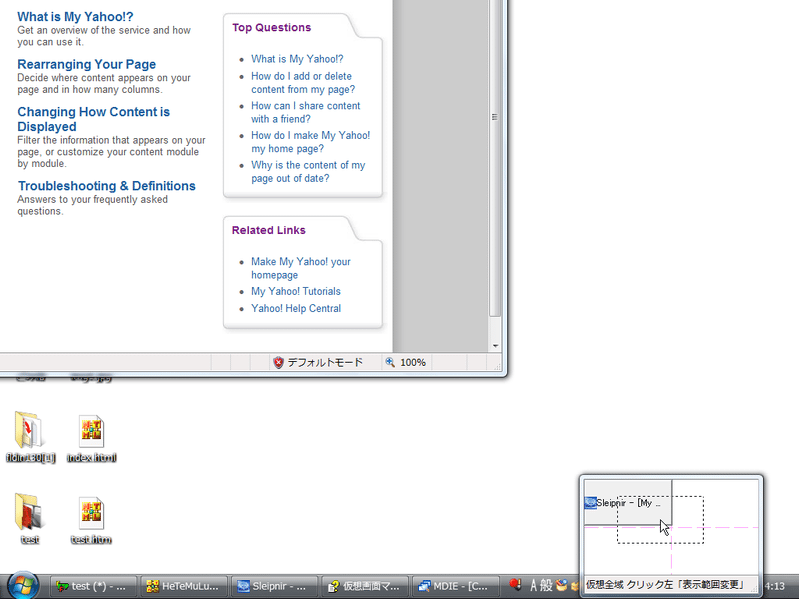
Task: Switch to 仮想画面マ... taskbar button
Action: pos(365,586)
